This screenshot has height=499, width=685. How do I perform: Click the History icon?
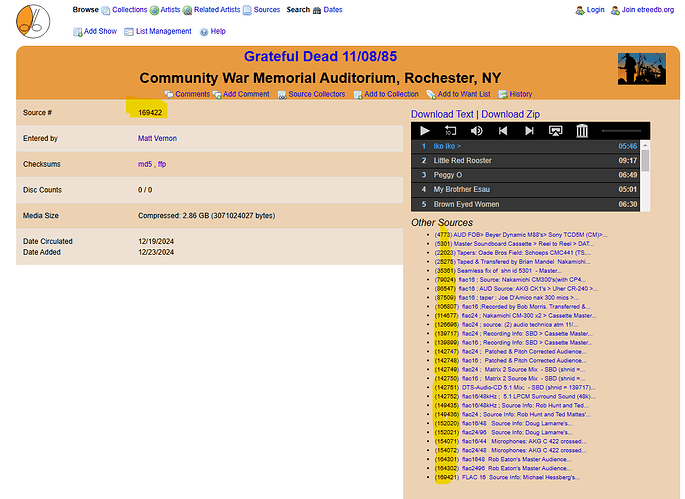[503, 94]
